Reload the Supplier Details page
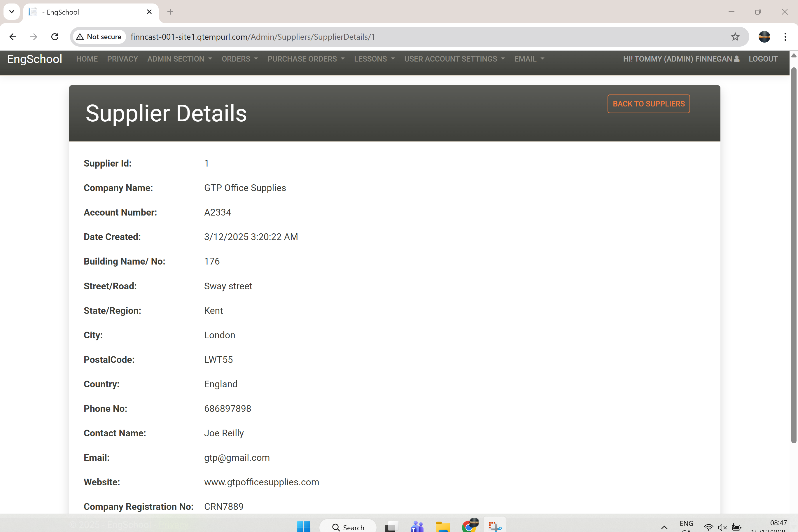This screenshot has width=798, height=532. (55, 37)
